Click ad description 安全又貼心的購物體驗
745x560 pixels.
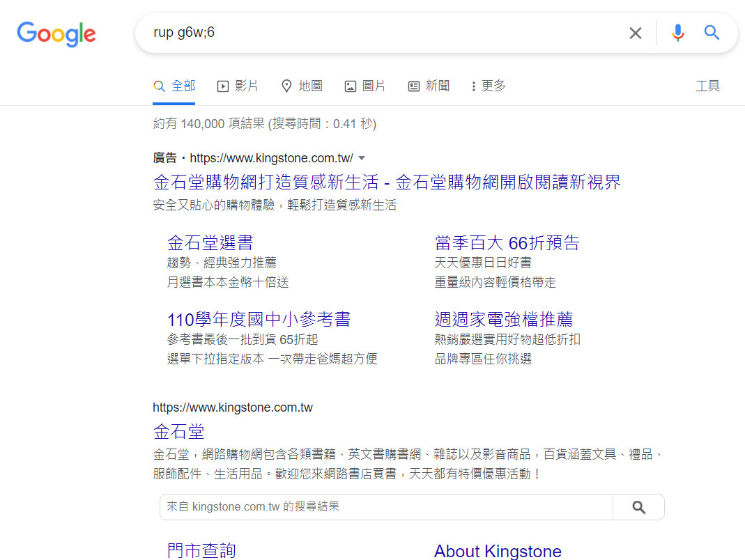coord(275,205)
